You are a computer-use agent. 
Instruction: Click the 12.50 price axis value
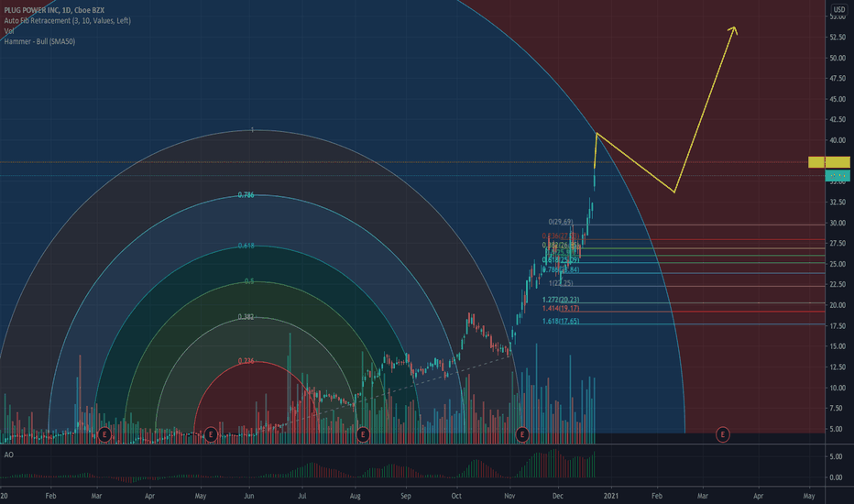click(838, 367)
